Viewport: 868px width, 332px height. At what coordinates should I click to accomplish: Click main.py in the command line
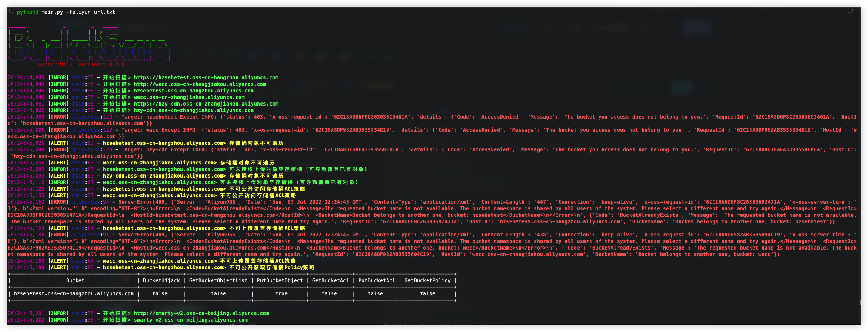(52, 12)
